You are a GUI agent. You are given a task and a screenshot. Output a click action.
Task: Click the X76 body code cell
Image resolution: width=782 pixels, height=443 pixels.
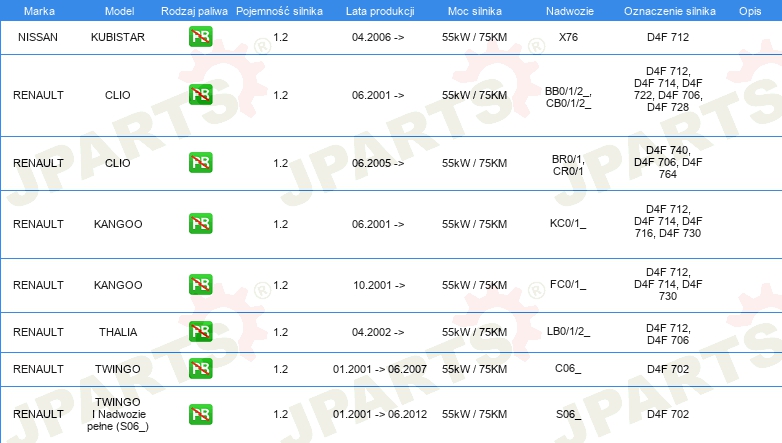click(x=568, y=37)
